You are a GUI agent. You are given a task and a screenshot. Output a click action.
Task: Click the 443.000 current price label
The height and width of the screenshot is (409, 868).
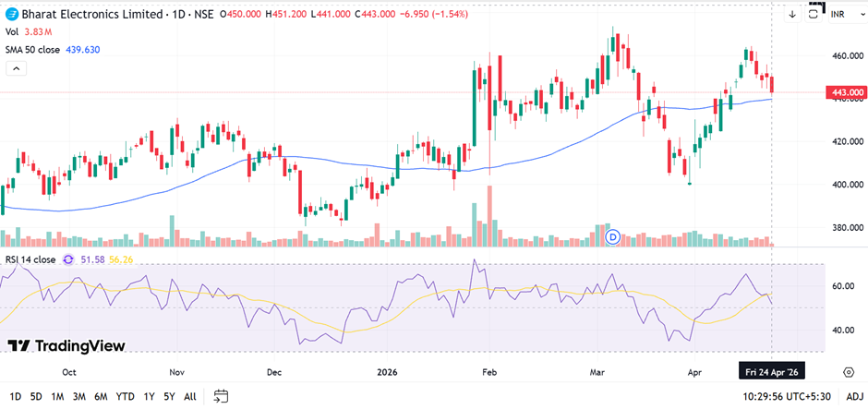pyautogui.click(x=848, y=92)
